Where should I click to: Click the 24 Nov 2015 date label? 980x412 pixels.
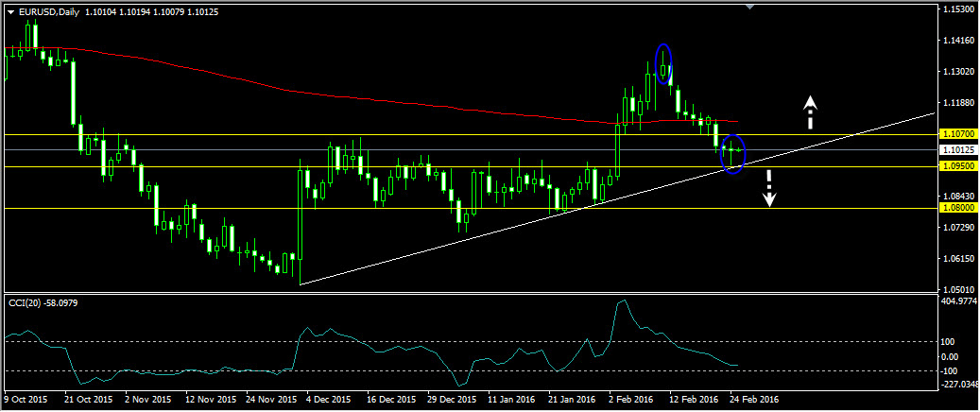click(271, 398)
